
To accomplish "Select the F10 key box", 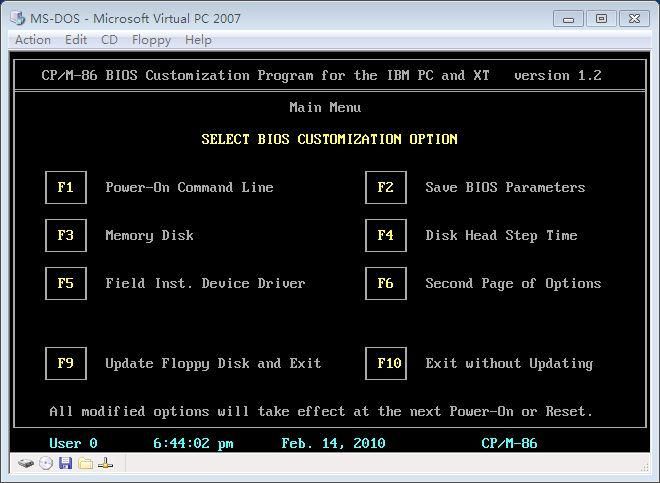I will [386, 363].
